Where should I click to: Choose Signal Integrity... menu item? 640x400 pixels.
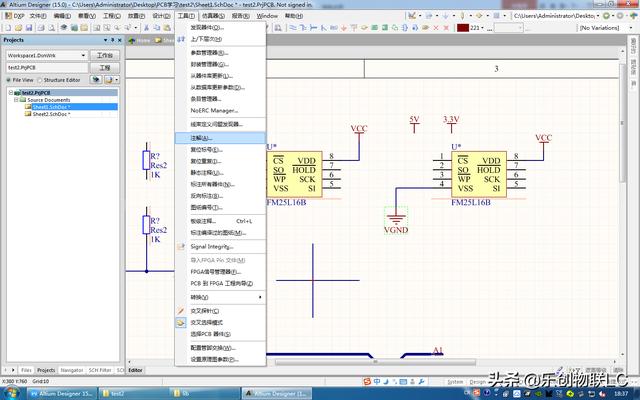(220, 247)
